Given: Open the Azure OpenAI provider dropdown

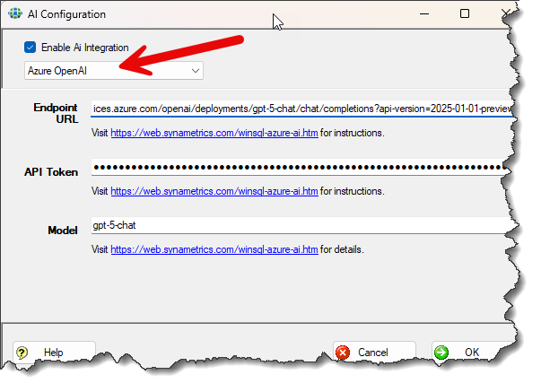Looking at the screenshot, I should pyautogui.click(x=113, y=70).
